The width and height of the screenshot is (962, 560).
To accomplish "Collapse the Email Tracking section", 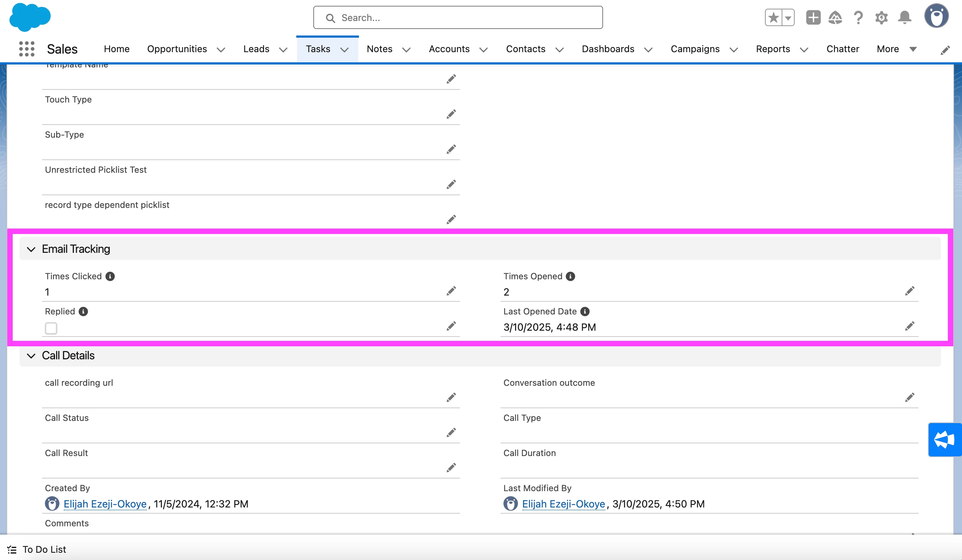I will [x=31, y=249].
